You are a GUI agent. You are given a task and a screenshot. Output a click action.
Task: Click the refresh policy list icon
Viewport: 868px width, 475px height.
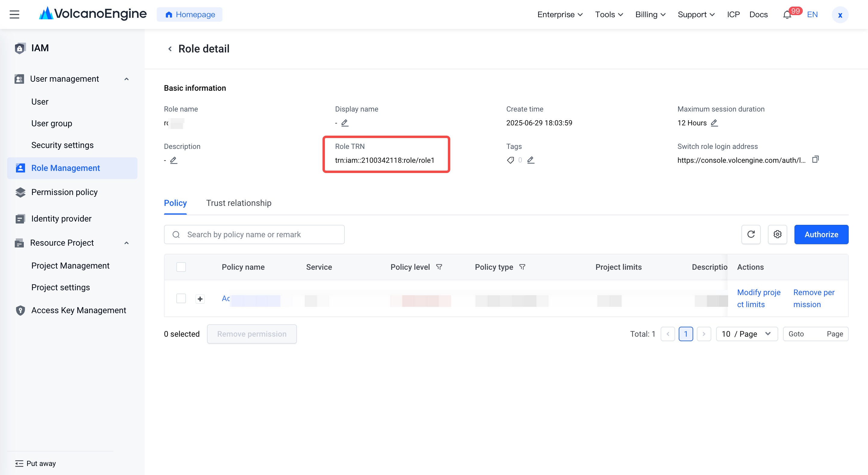(x=751, y=234)
